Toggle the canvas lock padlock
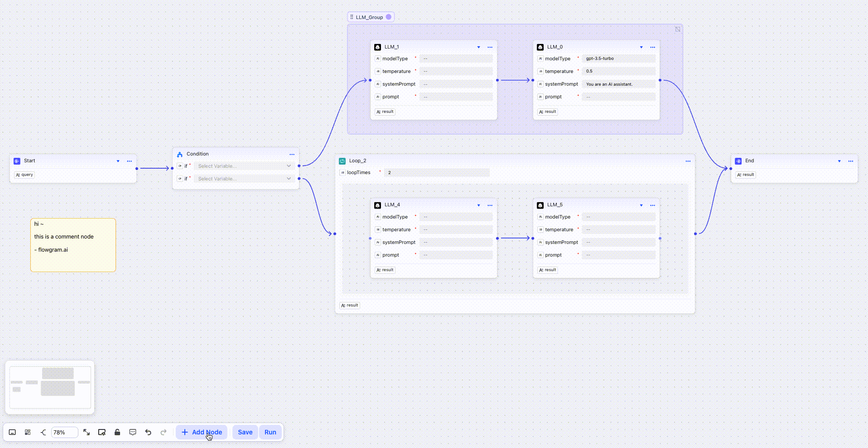 117,432
